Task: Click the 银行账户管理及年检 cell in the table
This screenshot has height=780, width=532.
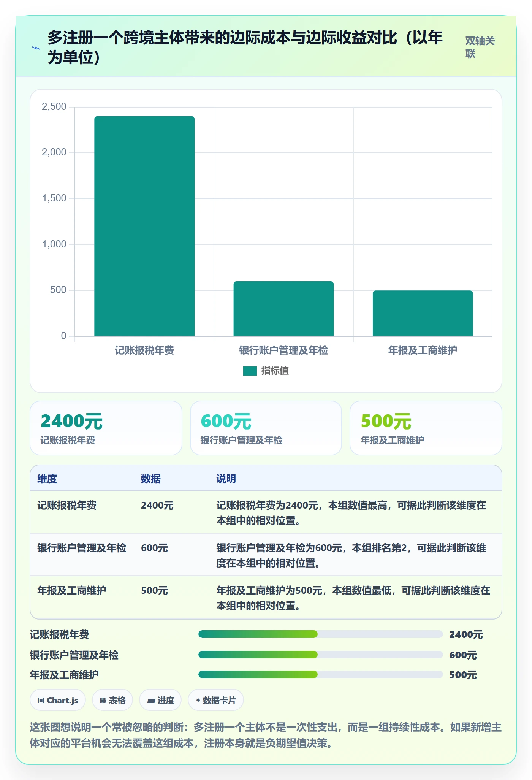Action: point(82,548)
